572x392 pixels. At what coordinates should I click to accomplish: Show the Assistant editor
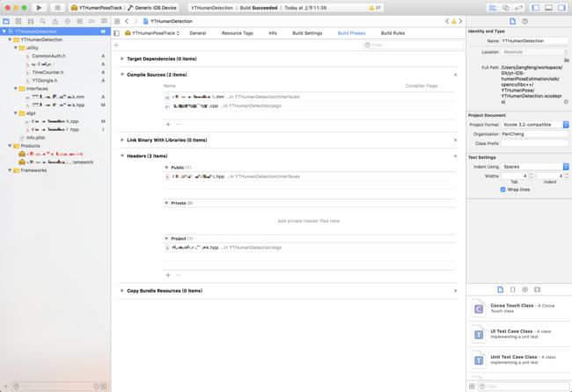(x=506, y=8)
